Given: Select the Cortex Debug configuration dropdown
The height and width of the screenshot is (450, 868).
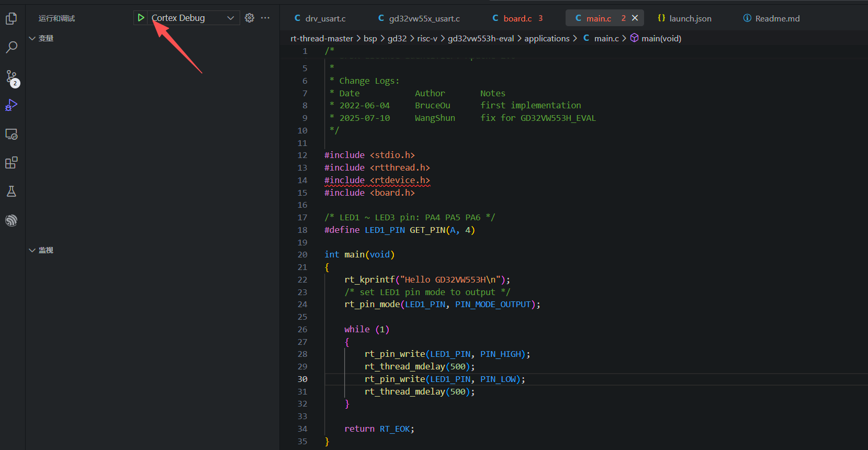Looking at the screenshot, I should pyautogui.click(x=193, y=18).
